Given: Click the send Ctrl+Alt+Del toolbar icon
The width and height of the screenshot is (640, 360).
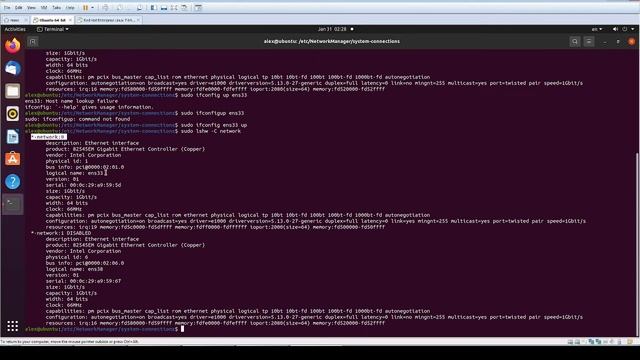Looking at the screenshot, I should 105,8.
